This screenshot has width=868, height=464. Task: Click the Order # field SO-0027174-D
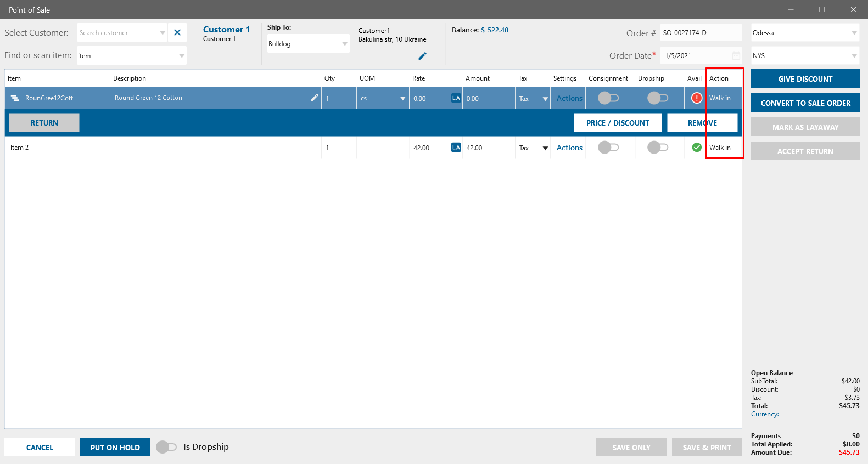[701, 33]
